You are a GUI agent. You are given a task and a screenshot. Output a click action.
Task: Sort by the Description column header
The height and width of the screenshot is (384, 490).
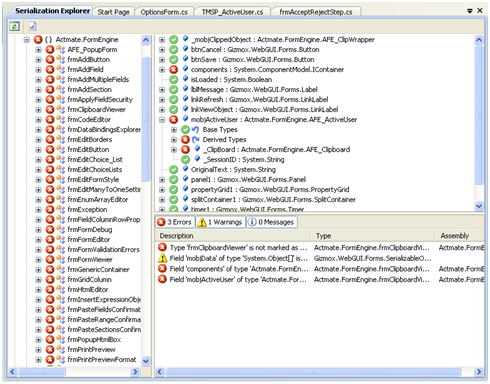click(232, 236)
